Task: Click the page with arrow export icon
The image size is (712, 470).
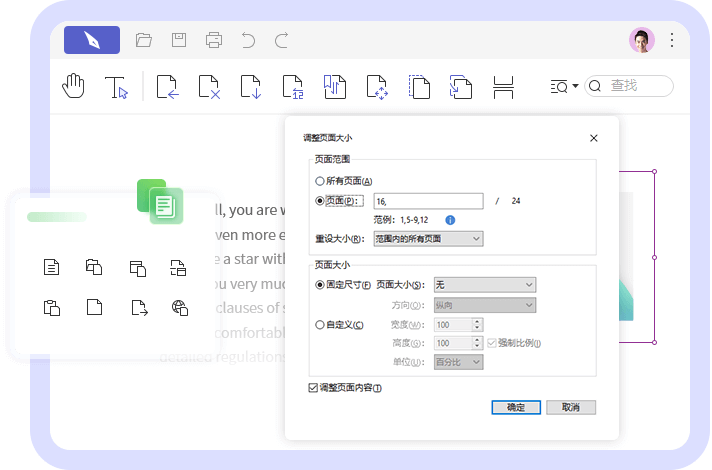Action: coord(139,308)
